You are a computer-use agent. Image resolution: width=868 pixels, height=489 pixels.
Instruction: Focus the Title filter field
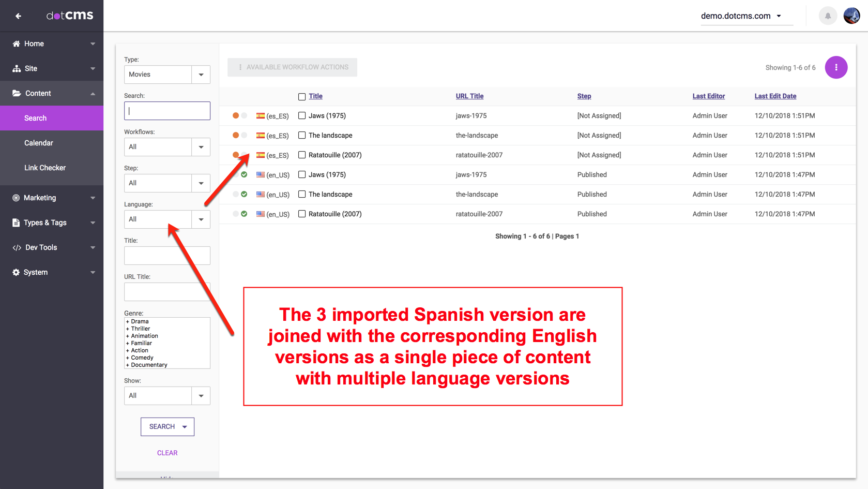click(x=167, y=256)
